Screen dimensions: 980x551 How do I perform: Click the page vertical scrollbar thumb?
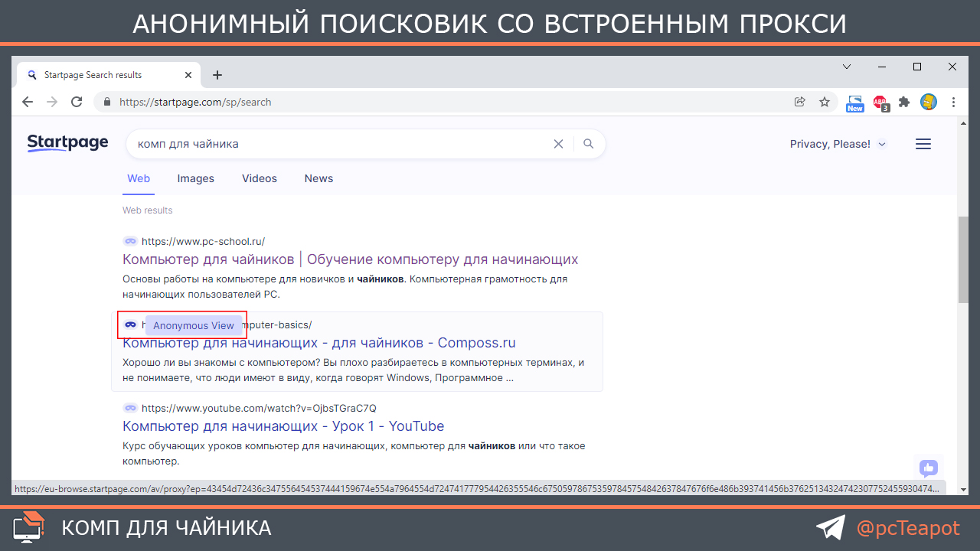(x=962, y=260)
